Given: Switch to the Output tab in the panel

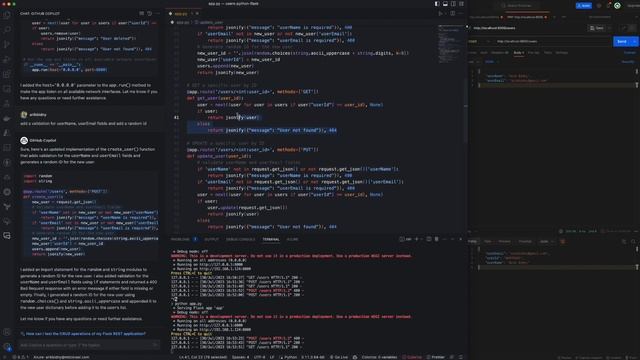Looking at the screenshot, I should (211, 239).
